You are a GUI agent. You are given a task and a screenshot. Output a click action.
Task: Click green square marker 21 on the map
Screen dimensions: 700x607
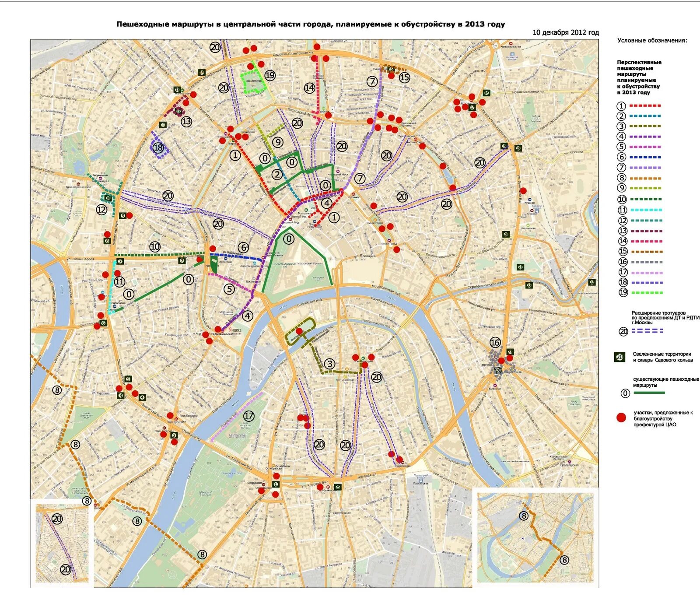520,267
